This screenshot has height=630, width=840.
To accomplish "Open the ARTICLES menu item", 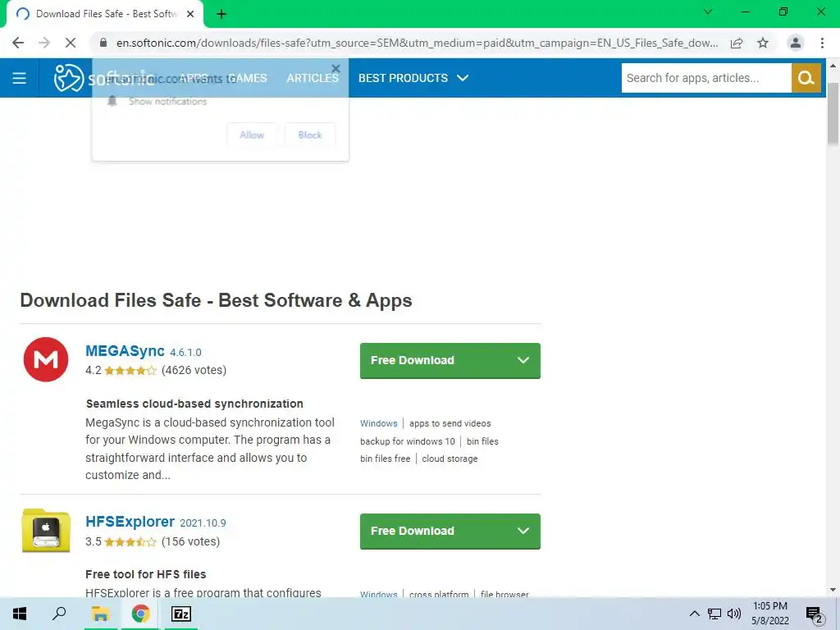I will (313, 78).
